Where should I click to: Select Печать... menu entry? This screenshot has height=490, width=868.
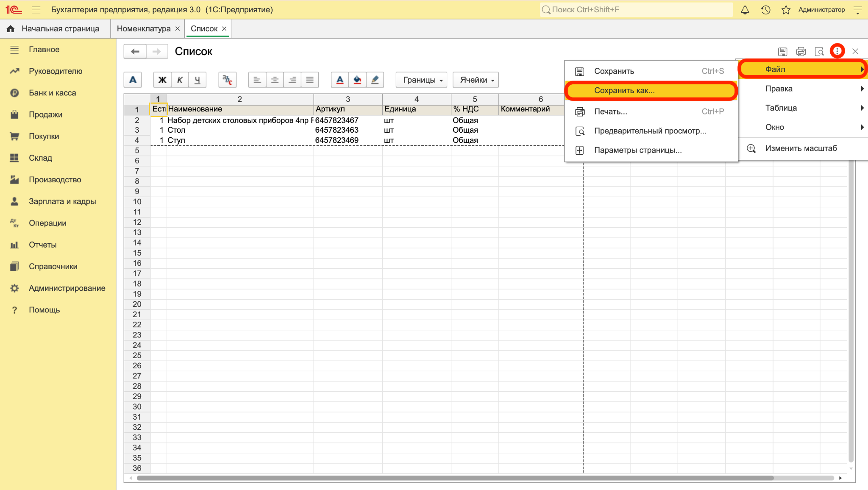click(x=651, y=111)
